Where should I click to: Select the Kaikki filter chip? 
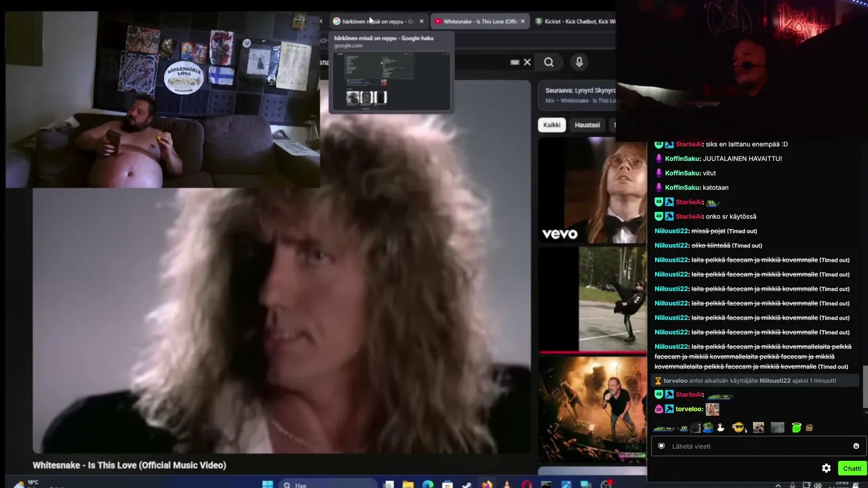(552, 125)
